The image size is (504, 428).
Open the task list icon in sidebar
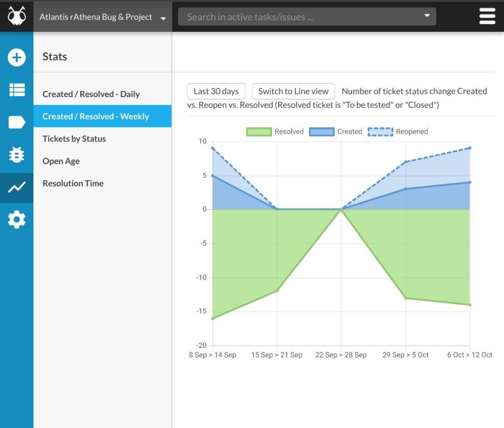17,90
